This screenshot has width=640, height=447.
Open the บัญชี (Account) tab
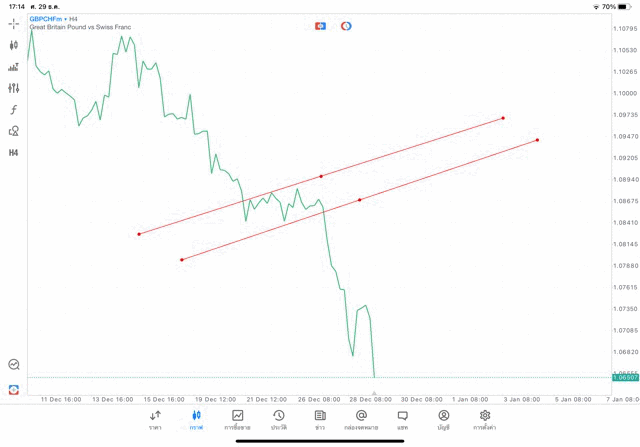[443, 419]
